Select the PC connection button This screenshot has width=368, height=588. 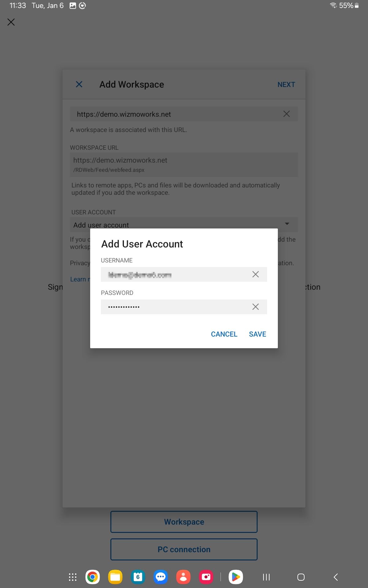pyautogui.click(x=184, y=549)
